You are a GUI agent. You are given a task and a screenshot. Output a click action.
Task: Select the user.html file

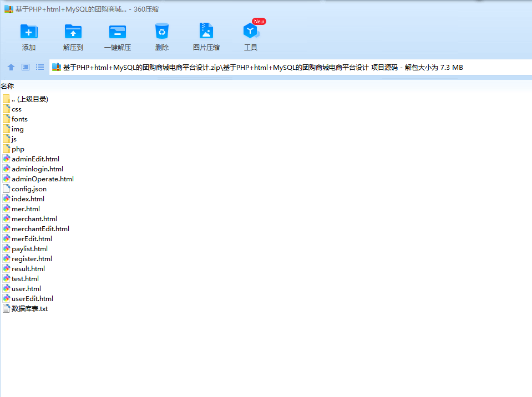(22, 289)
